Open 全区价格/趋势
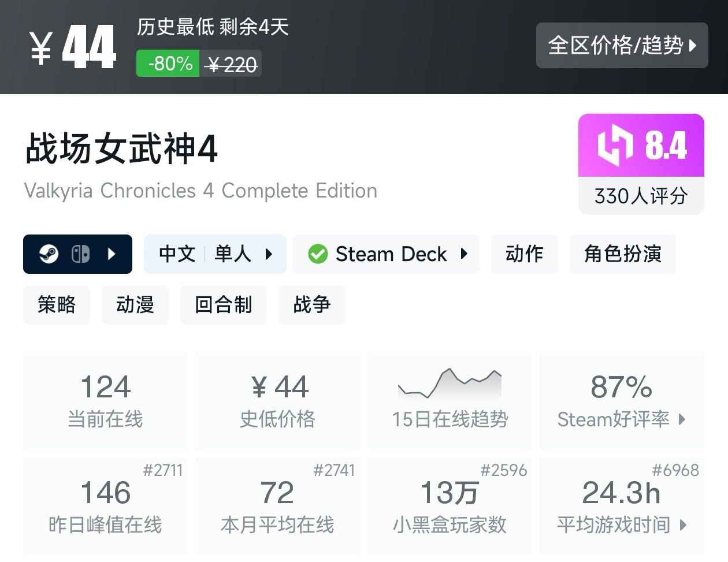 click(622, 46)
